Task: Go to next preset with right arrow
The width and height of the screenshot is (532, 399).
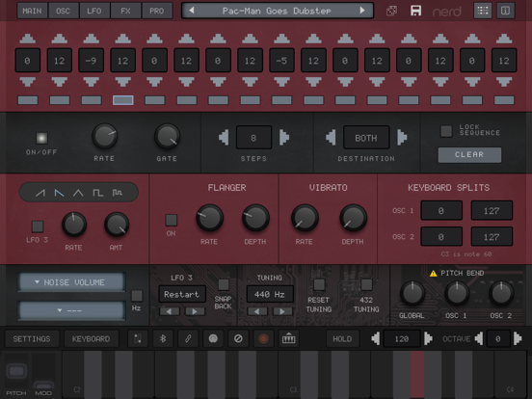Action: click(362, 11)
